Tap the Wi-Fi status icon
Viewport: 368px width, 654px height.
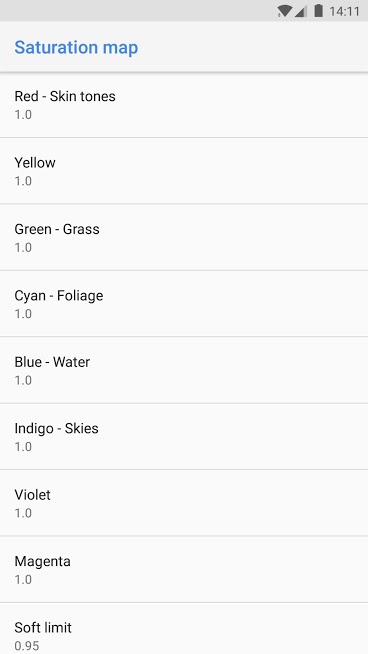(x=284, y=11)
